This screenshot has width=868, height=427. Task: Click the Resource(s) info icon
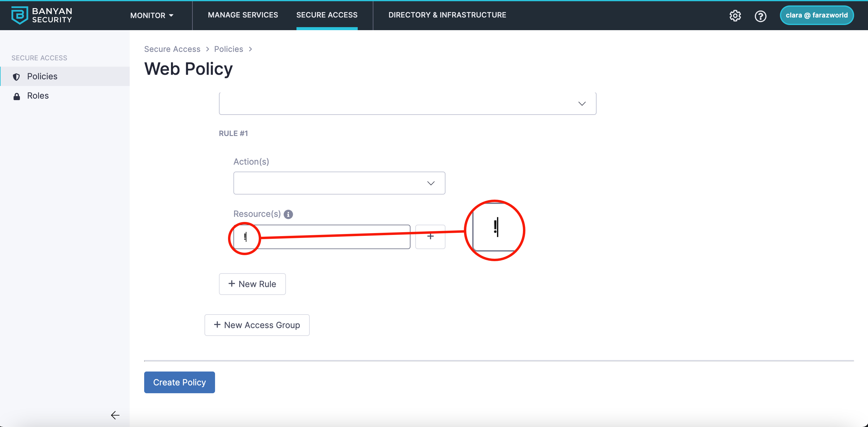(288, 214)
